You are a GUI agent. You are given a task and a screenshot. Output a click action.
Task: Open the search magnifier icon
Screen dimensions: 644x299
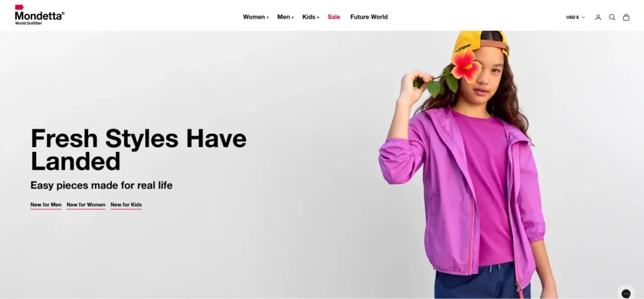(612, 17)
